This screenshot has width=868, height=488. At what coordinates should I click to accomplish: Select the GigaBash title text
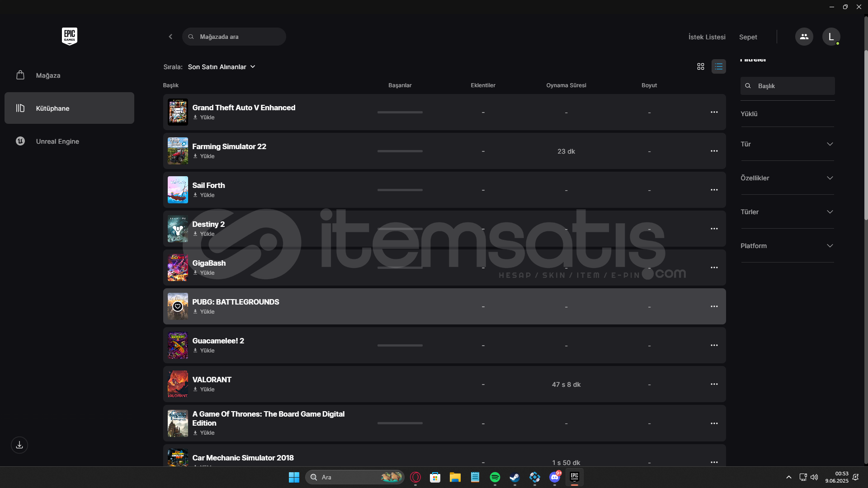point(209,263)
